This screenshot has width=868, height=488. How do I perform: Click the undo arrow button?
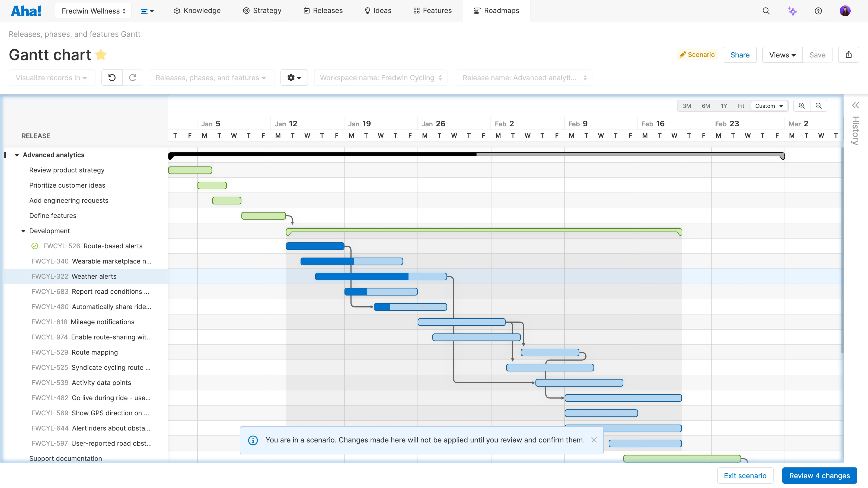112,78
